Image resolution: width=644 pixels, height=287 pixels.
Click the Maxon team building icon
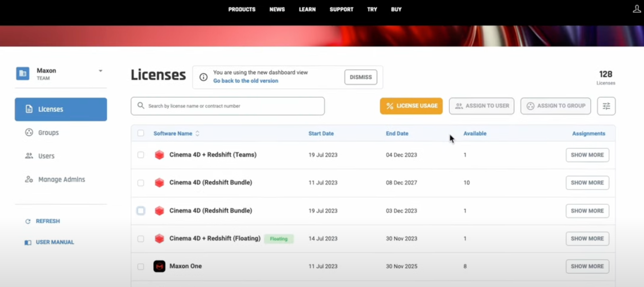click(22, 73)
